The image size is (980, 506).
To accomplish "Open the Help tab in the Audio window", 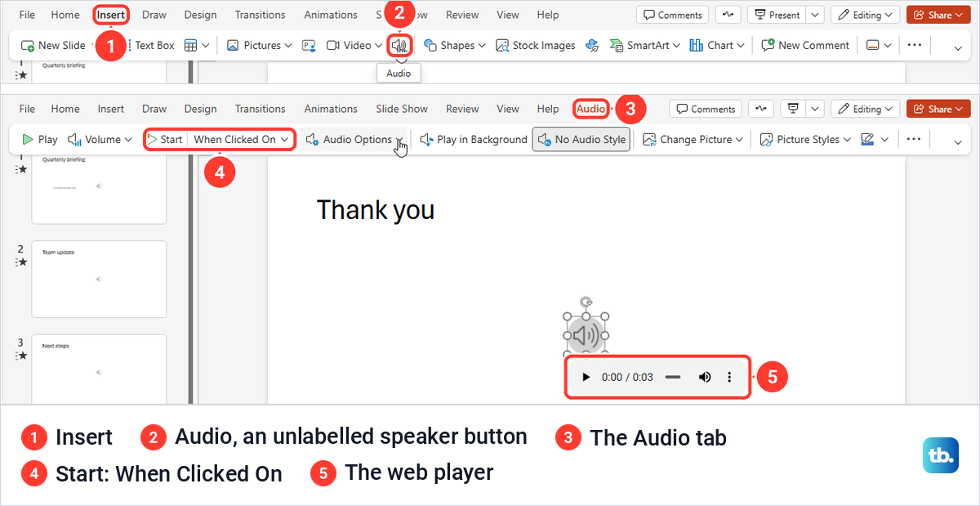I will 548,109.
